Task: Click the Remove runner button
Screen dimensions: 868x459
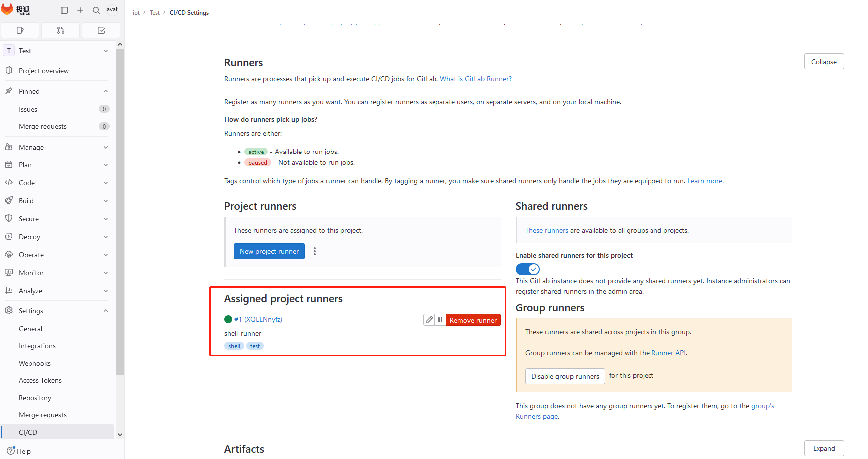Action: pos(473,320)
